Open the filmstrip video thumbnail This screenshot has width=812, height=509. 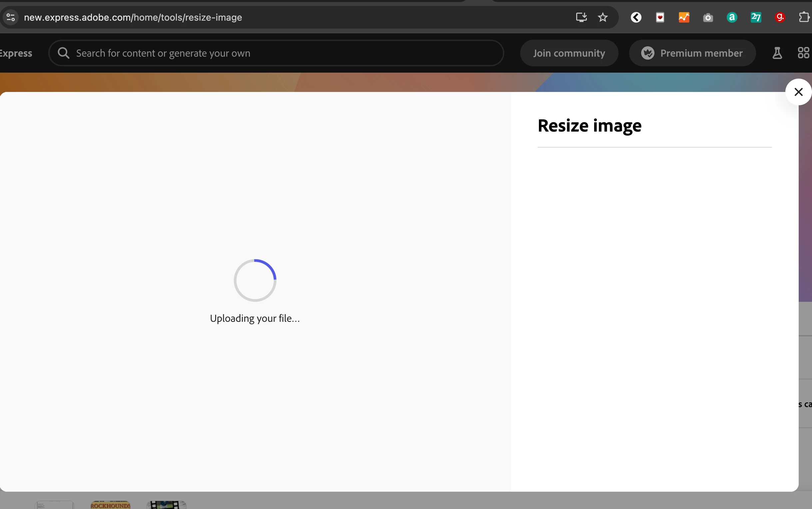[166, 505]
